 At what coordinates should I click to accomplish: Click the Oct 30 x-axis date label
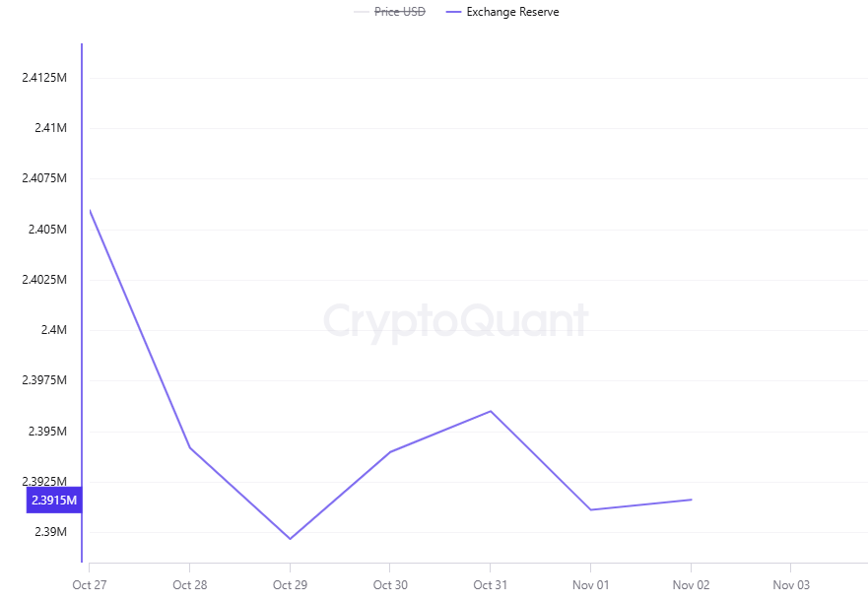[x=390, y=585]
